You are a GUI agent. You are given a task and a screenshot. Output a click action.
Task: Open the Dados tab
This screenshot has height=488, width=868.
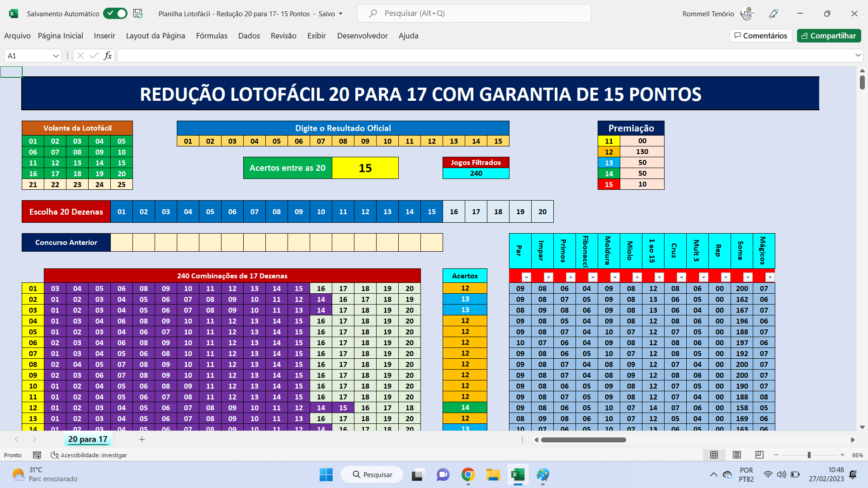(x=249, y=36)
